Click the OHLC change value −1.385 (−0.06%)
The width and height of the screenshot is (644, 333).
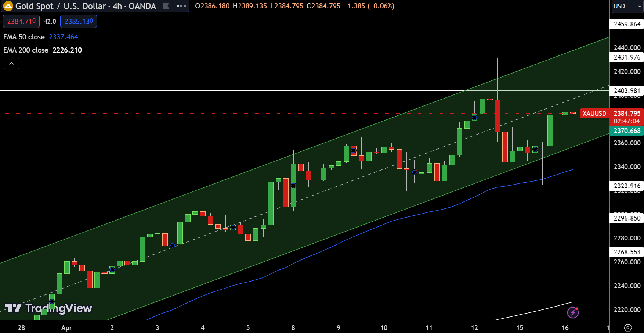click(x=369, y=6)
